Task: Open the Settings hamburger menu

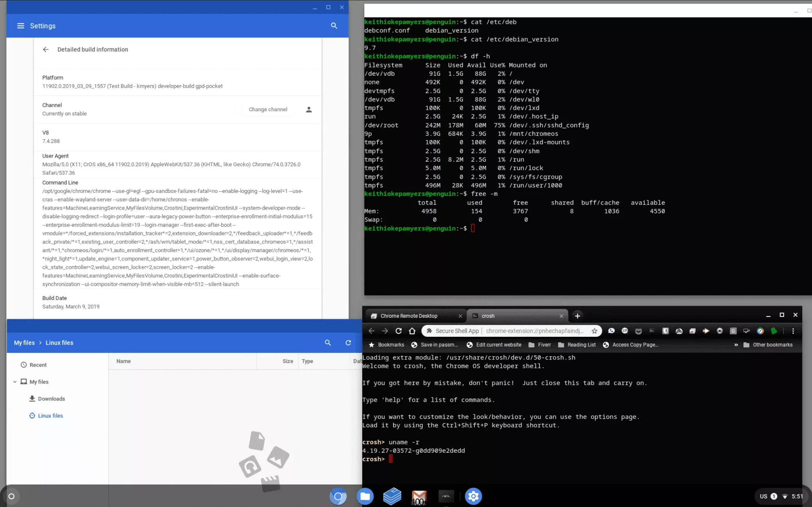Action: pos(21,26)
